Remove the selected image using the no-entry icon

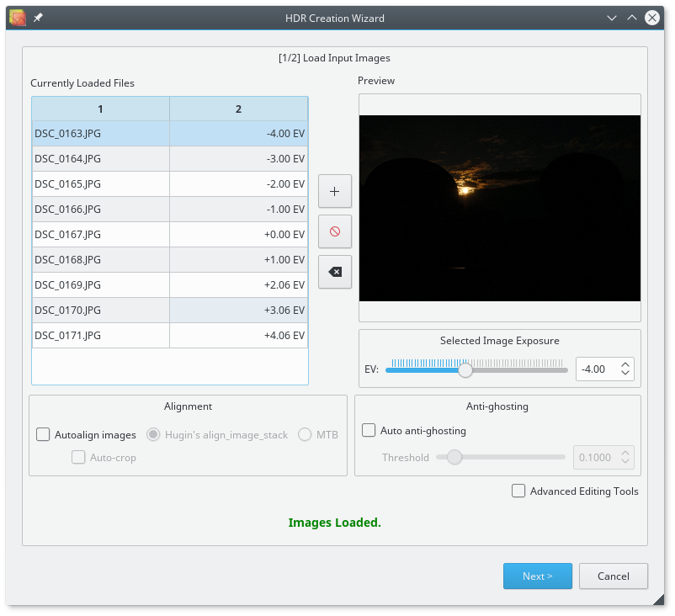(x=334, y=231)
